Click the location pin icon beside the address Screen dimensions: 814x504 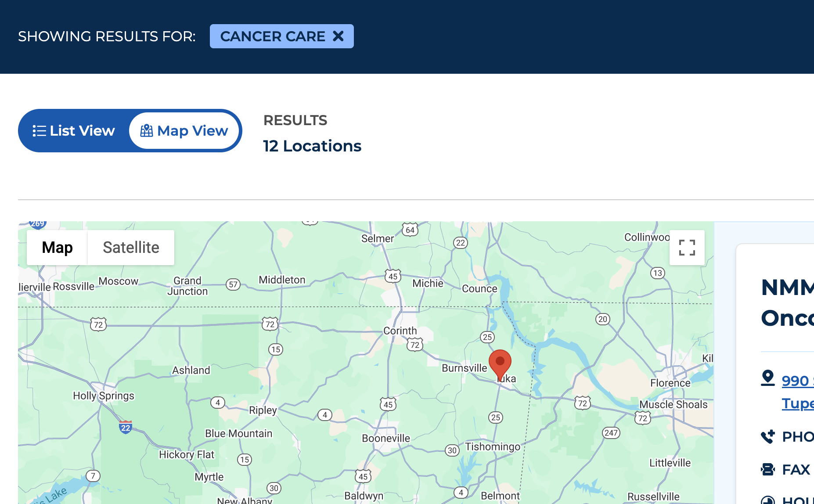click(x=768, y=378)
